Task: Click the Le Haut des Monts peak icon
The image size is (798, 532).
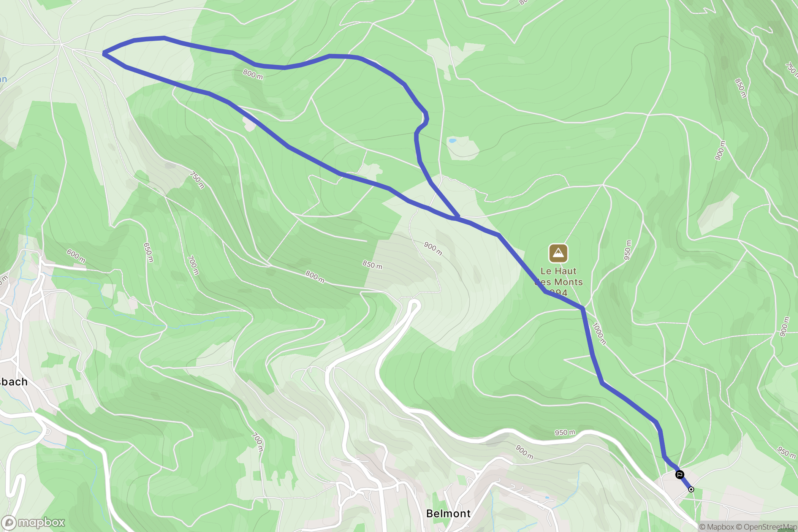Action: pos(558,253)
